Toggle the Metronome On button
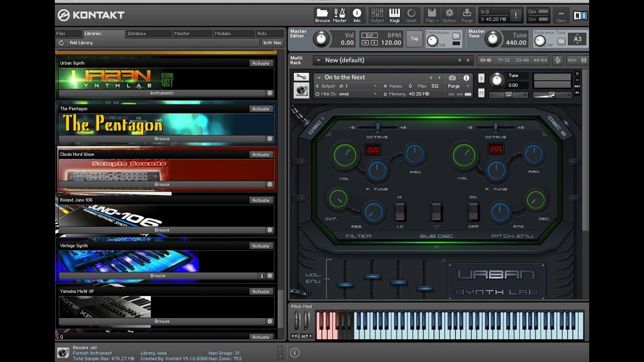 pyautogui.click(x=456, y=36)
